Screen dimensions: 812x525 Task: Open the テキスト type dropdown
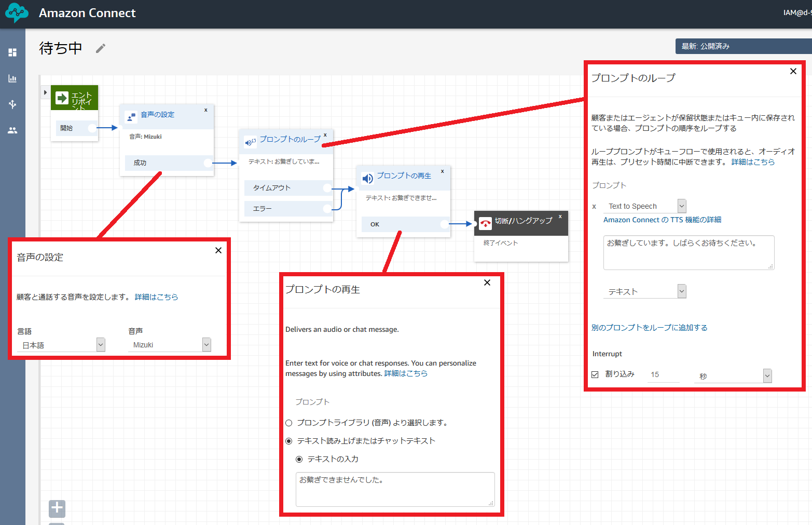[x=645, y=291]
